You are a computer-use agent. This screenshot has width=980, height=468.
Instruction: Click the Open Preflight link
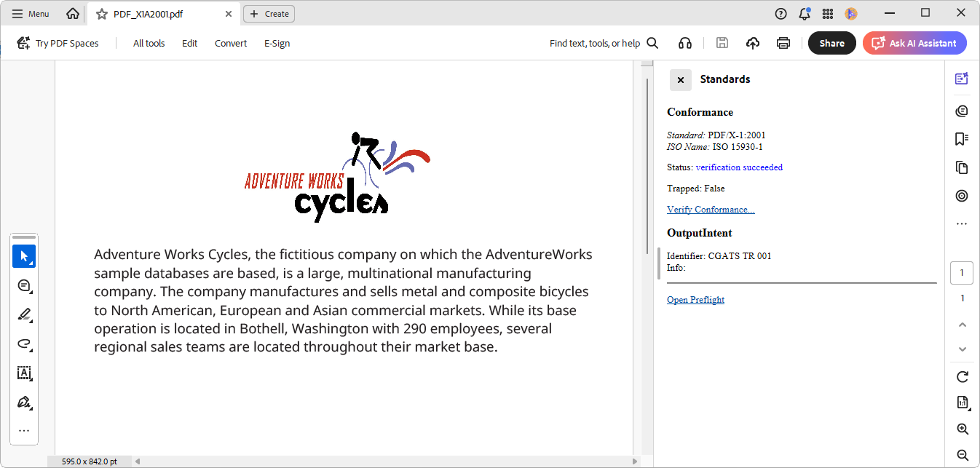[695, 299]
